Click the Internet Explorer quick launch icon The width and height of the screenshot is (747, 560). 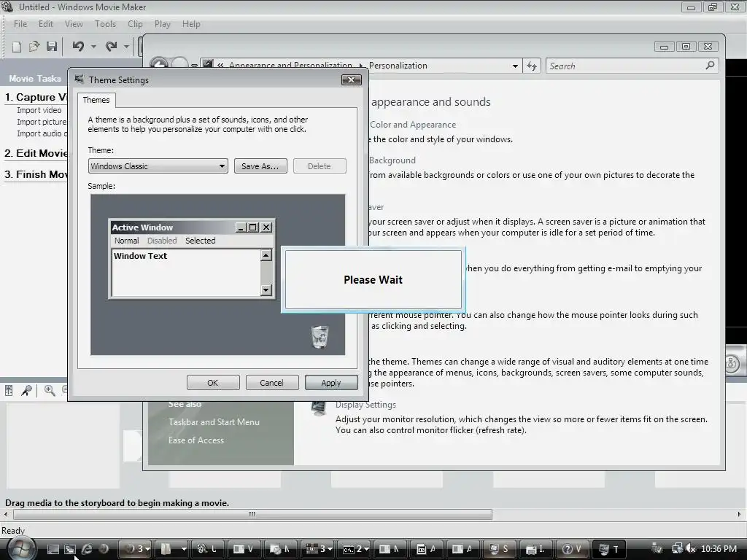[x=87, y=549]
